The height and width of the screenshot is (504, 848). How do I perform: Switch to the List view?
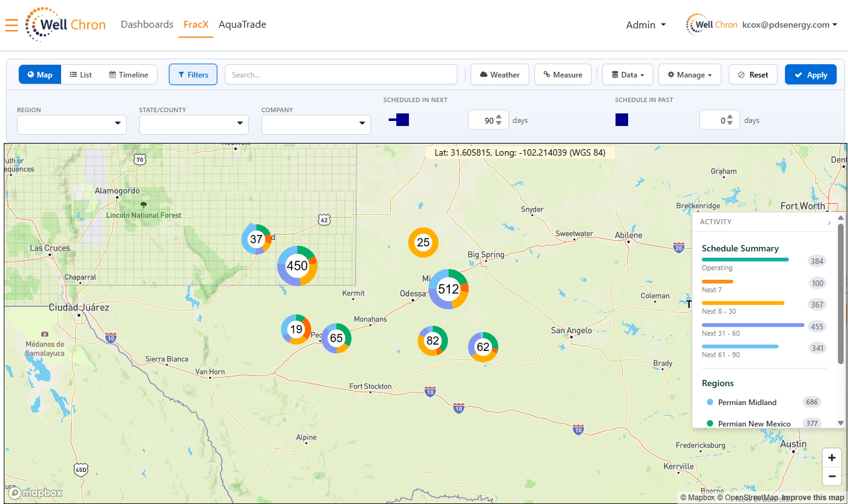click(81, 74)
